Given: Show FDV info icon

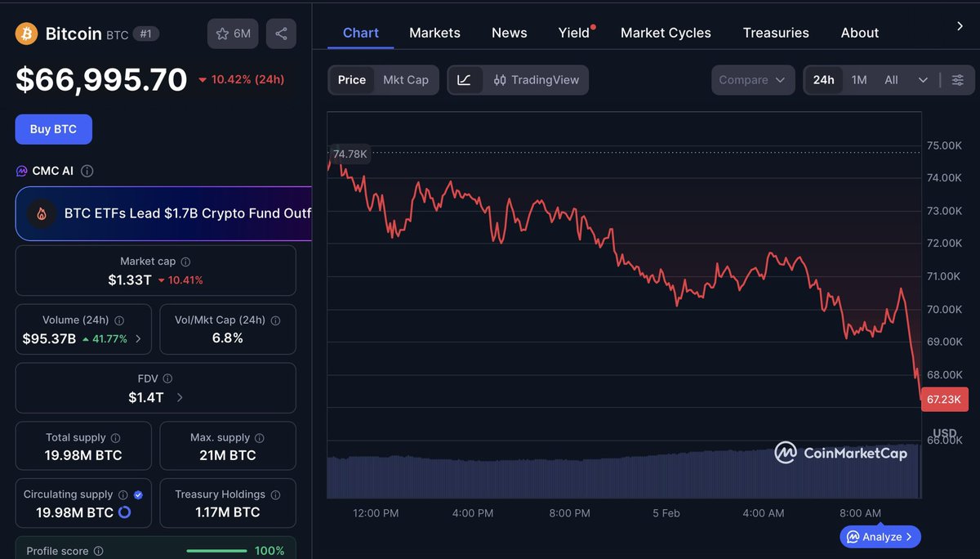Looking at the screenshot, I should (167, 378).
